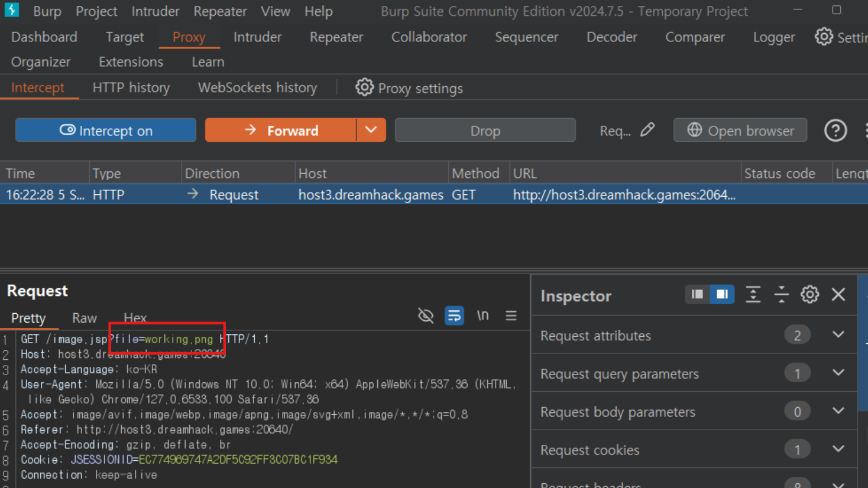Image resolution: width=868 pixels, height=488 pixels.
Task: Select the Intercept sub-tab
Action: (x=38, y=87)
